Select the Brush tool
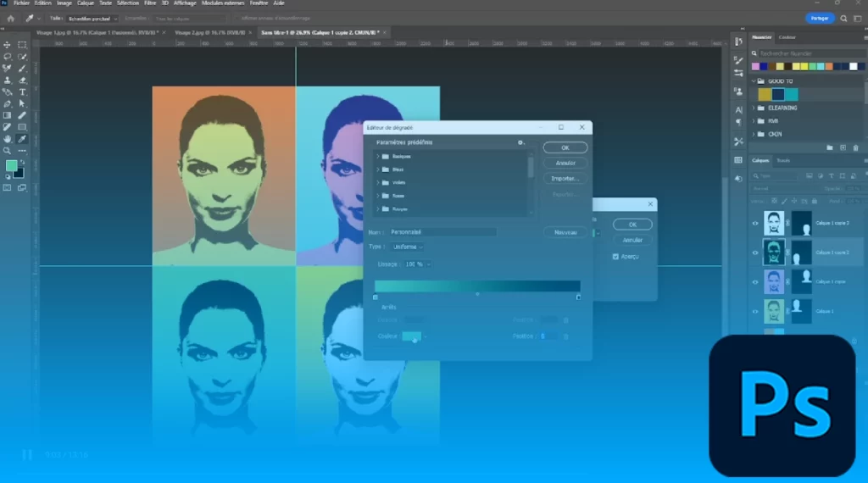Image resolution: width=868 pixels, height=483 pixels. click(22, 69)
